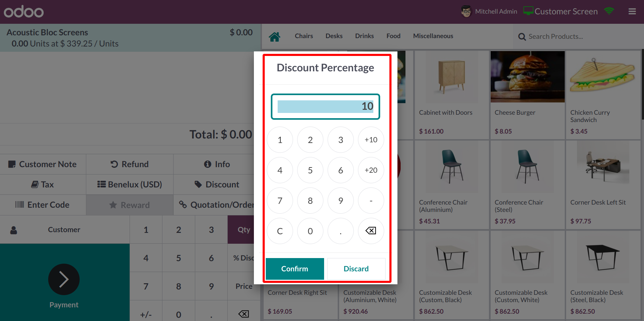
Task: Select the Cheese Burger product
Action: [x=527, y=94]
